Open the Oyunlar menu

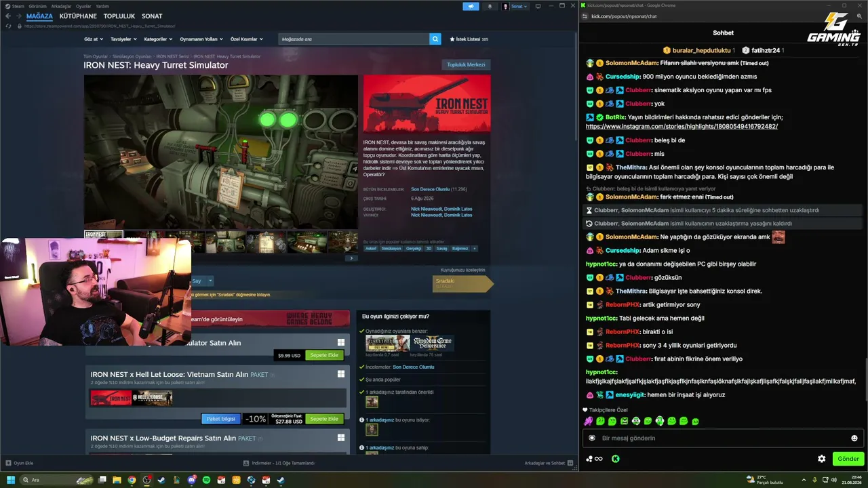[83, 6]
